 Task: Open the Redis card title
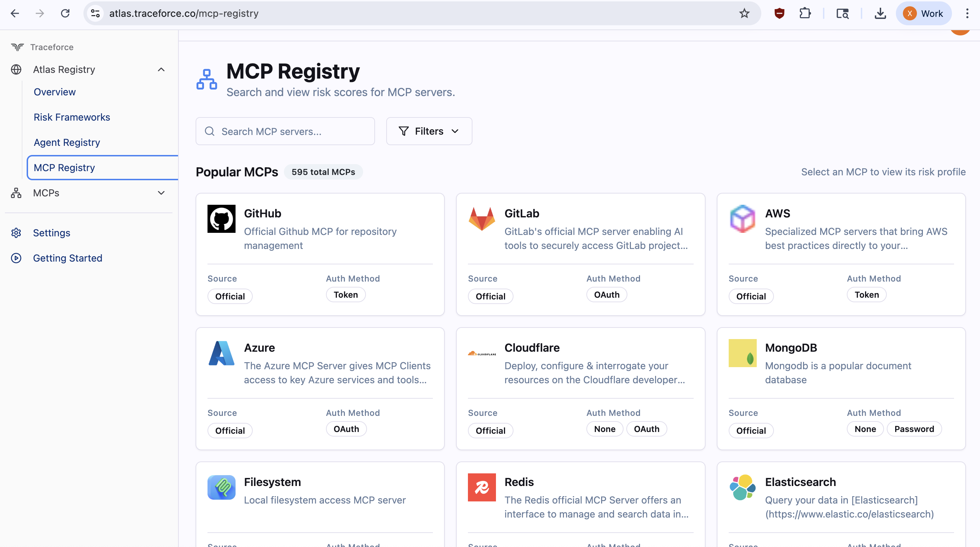tap(519, 482)
